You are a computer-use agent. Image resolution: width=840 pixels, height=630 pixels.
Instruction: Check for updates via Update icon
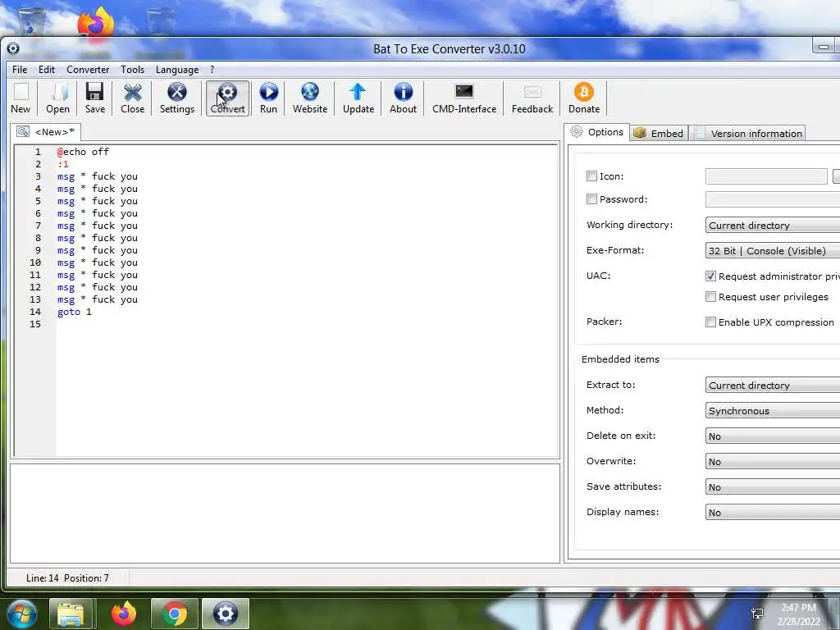tap(358, 98)
